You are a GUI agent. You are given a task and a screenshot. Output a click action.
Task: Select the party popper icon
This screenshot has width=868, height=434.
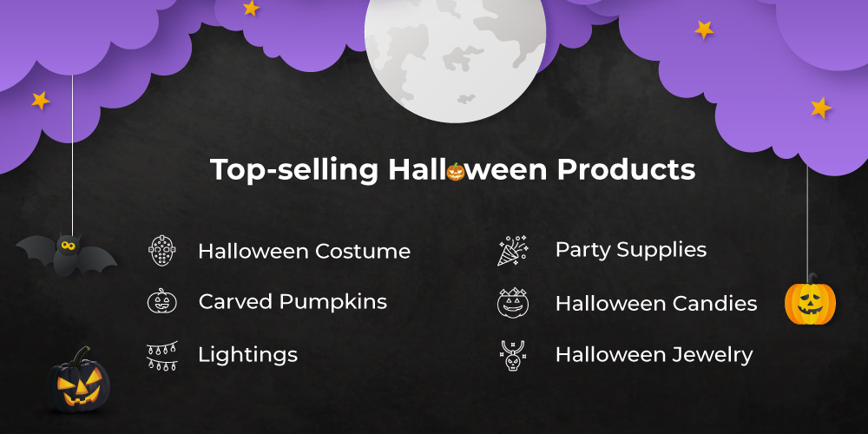click(513, 251)
